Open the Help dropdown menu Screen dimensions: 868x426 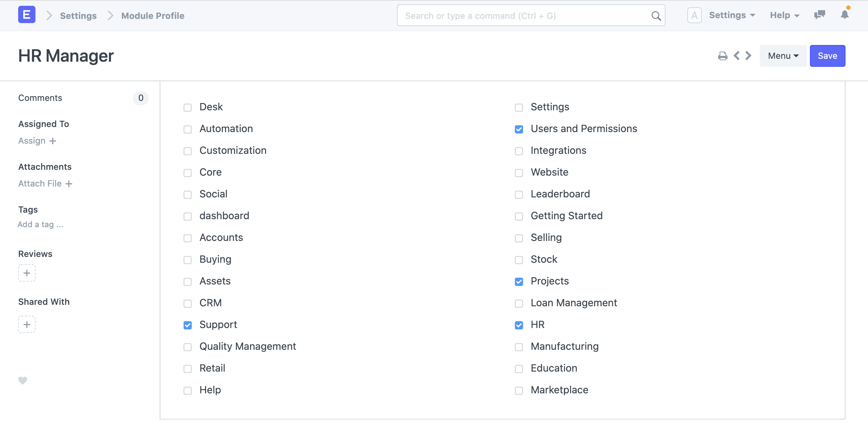pyautogui.click(x=785, y=16)
